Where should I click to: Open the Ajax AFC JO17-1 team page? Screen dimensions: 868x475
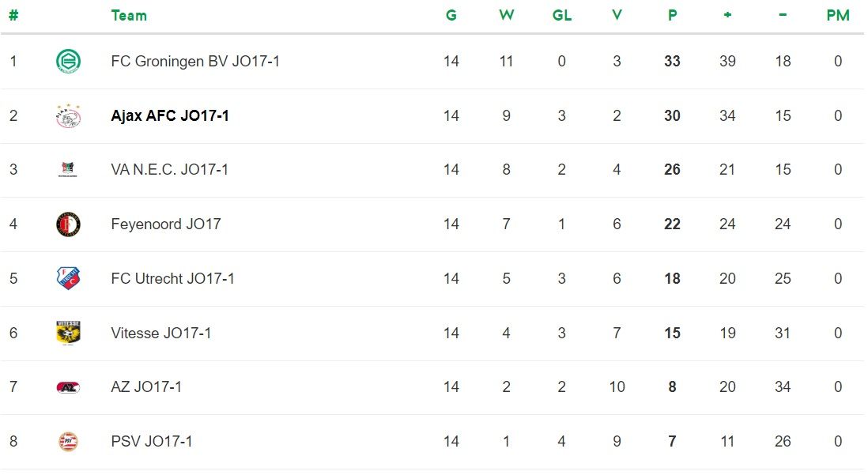170,115
